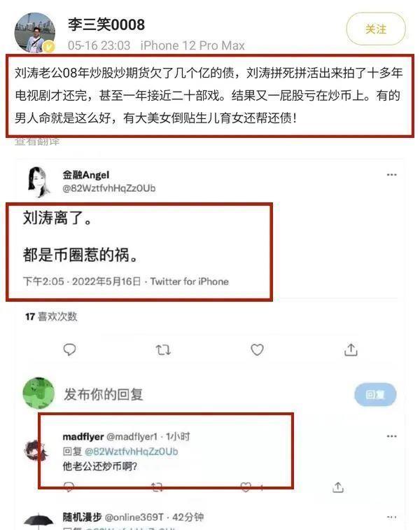
Task: Follow 李三笑0008 with the 关注 button
Action: [376, 29]
